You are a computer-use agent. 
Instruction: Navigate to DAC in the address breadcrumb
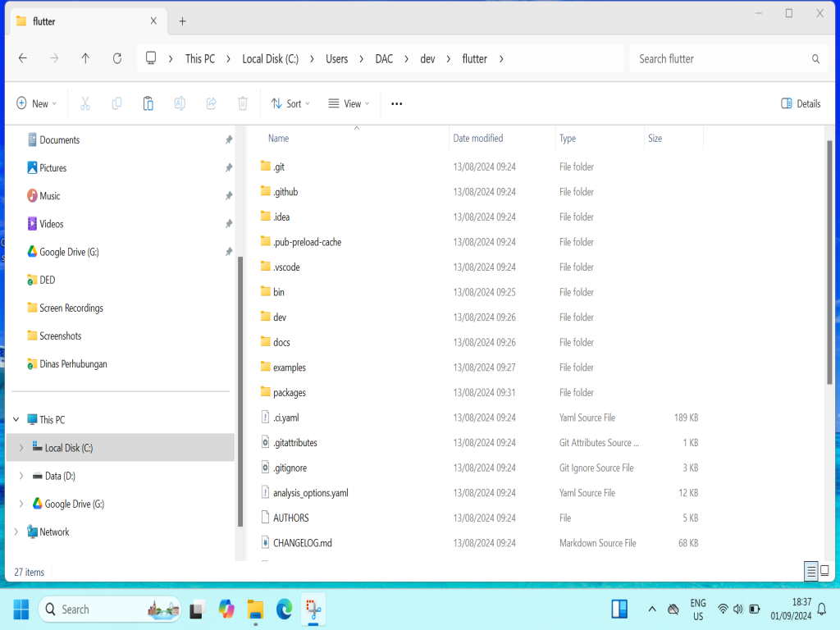click(x=384, y=58)
